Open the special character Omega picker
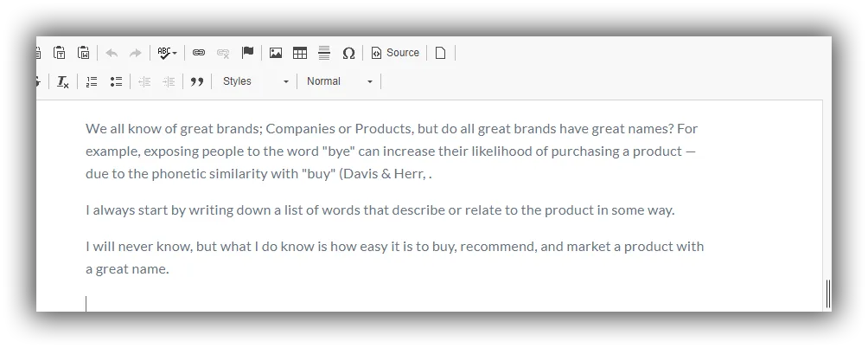The height and width of the screenshot is (348, 868). [348, 53]
